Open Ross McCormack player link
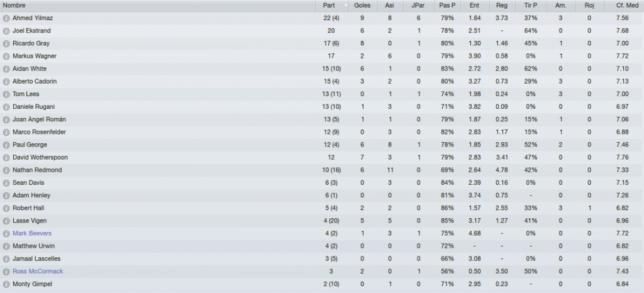The image size is (644, 293). click(38, 271)
